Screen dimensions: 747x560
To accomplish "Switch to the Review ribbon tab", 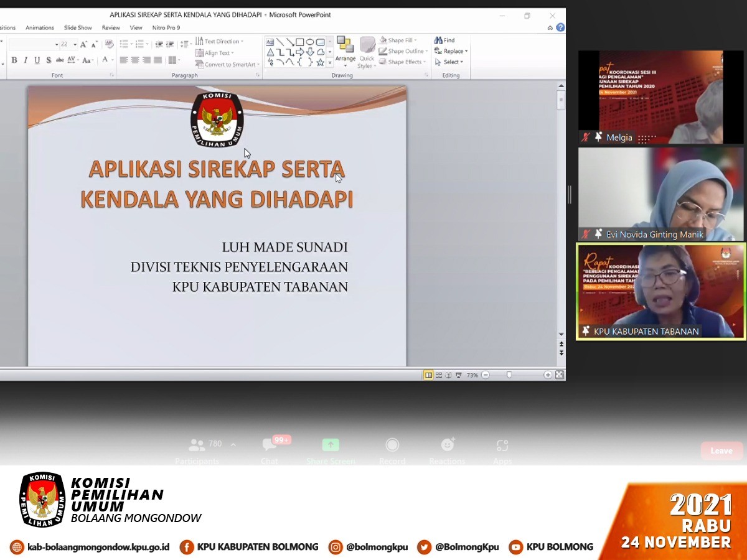I will coord(111,28).
